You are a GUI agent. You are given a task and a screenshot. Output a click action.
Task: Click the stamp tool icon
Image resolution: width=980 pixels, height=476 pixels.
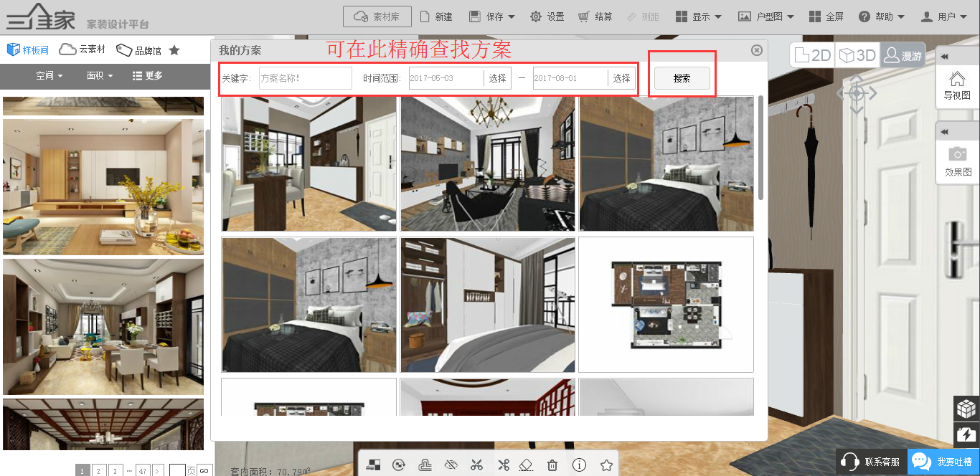point(425,465)
